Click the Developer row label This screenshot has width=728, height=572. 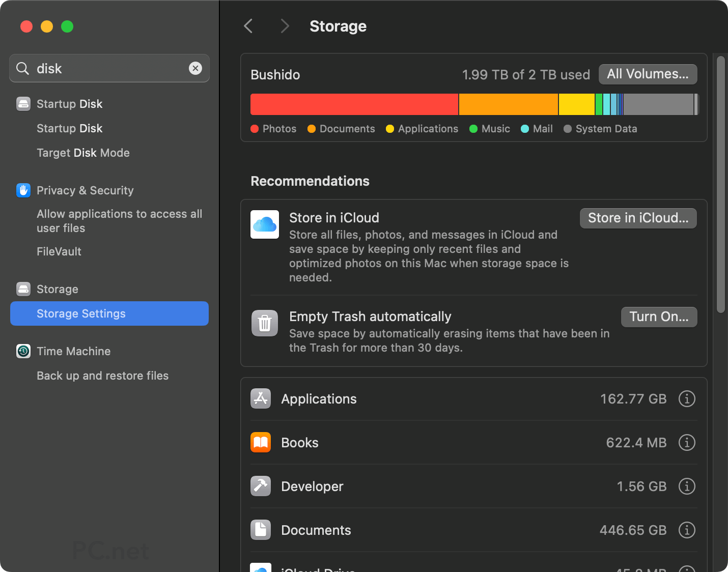pos(312,487)
